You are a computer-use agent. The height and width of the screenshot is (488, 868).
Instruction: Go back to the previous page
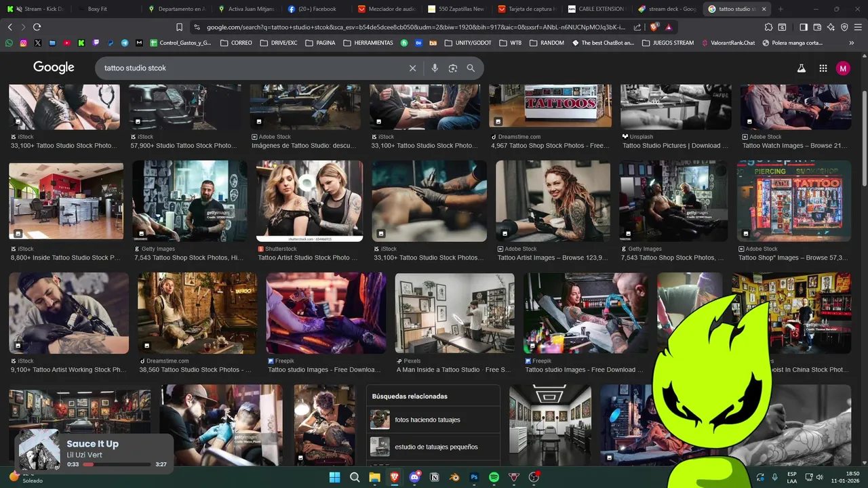point(9,27)
